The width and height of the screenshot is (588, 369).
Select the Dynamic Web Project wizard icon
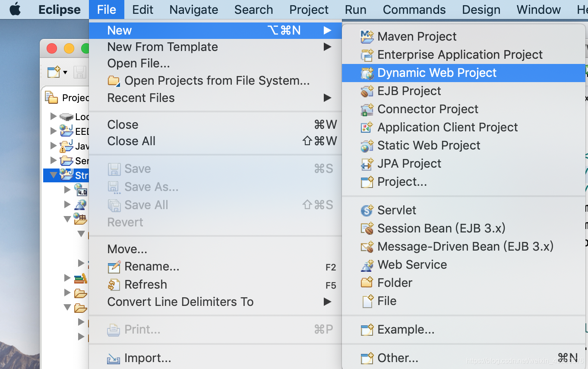pos(367,73)
